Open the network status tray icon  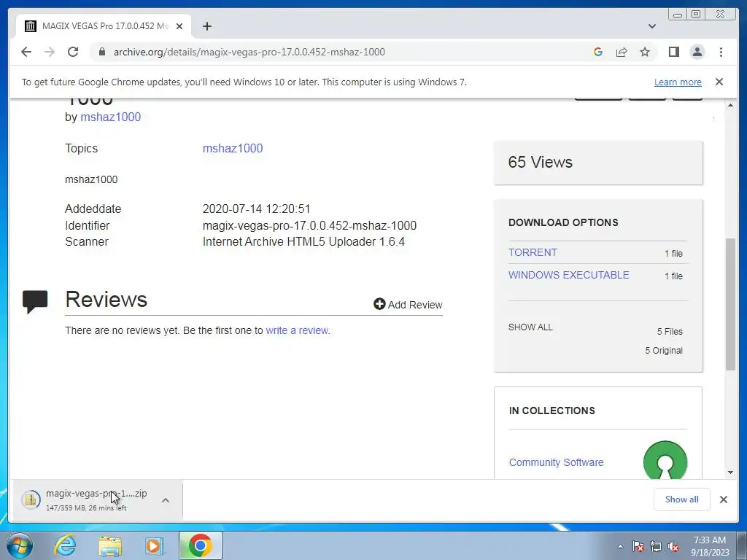coord(656,546)
